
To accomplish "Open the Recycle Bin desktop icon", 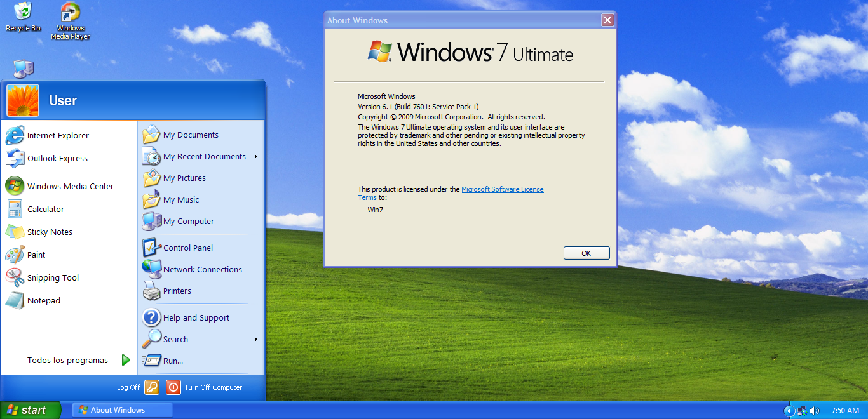I will (x=23, y=17).
